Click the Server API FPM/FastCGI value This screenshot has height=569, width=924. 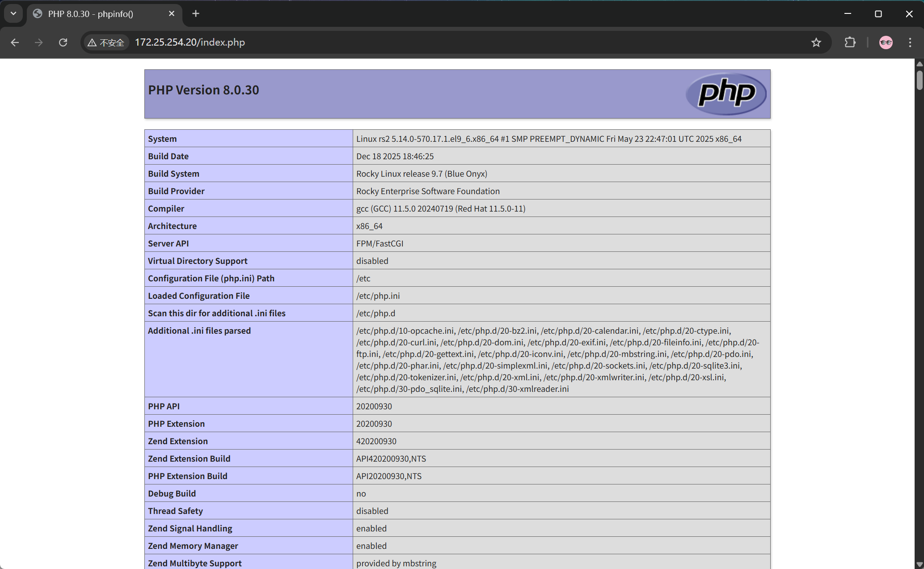pyautogui.click(x=380, y=243)
